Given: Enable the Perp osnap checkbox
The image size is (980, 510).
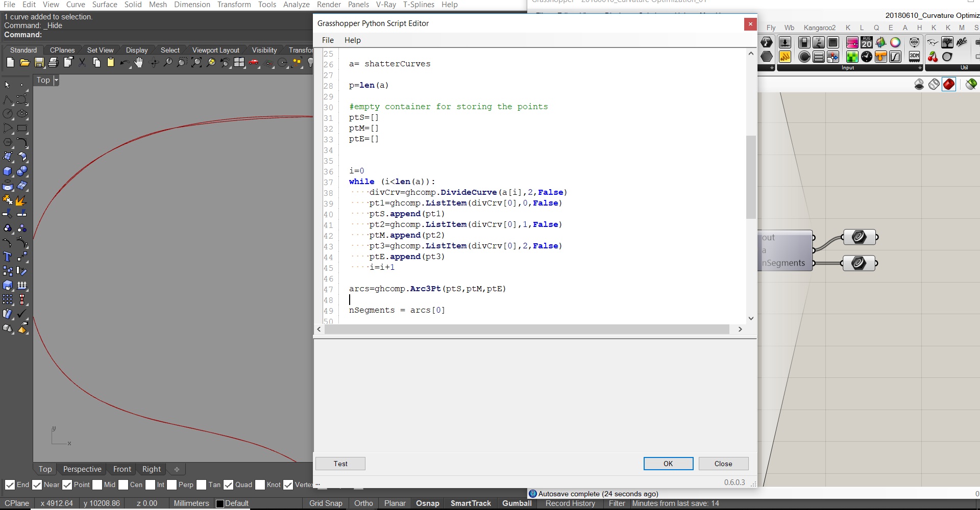Looking at the screenshot, I should pos(171,484).
